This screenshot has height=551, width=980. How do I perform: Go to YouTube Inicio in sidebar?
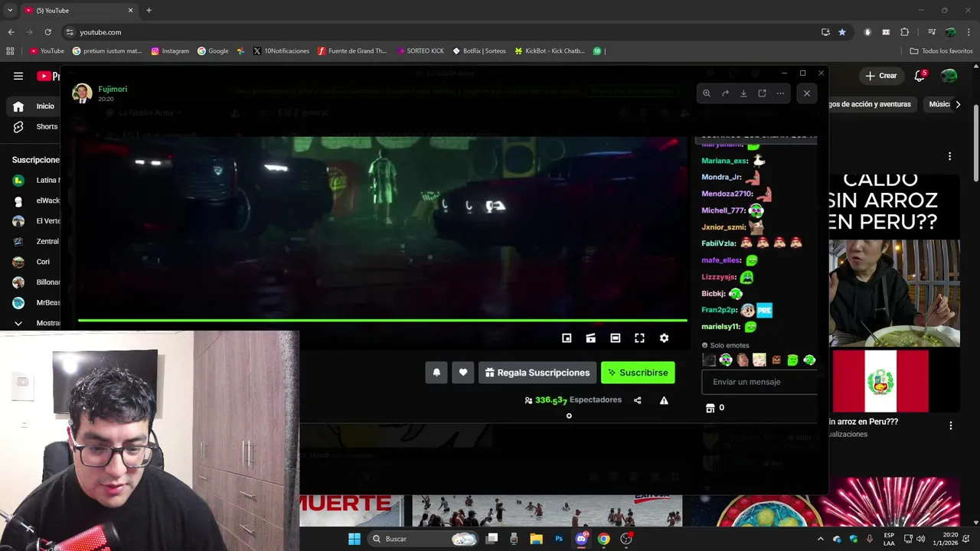tap(34, 106)
